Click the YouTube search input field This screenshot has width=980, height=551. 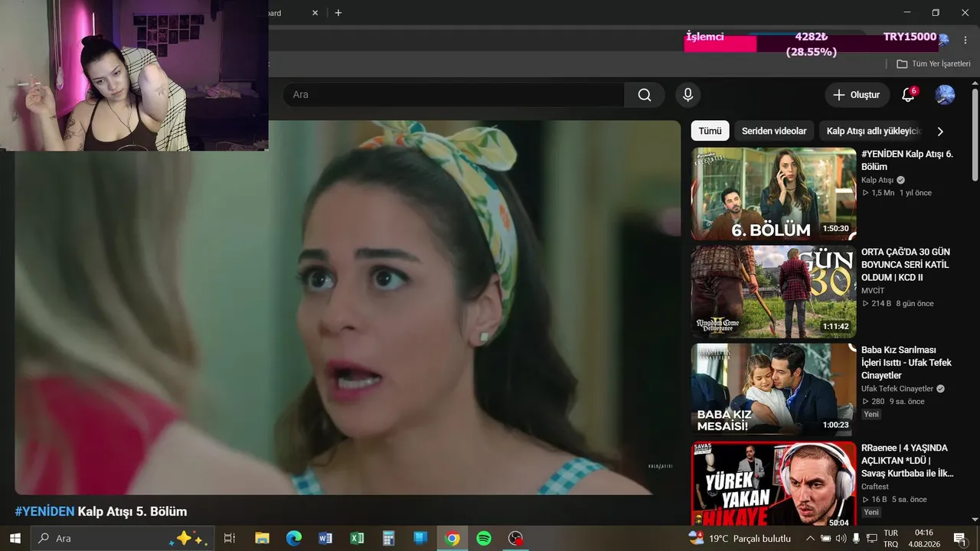pyautogui.click(x=453, y=95)
